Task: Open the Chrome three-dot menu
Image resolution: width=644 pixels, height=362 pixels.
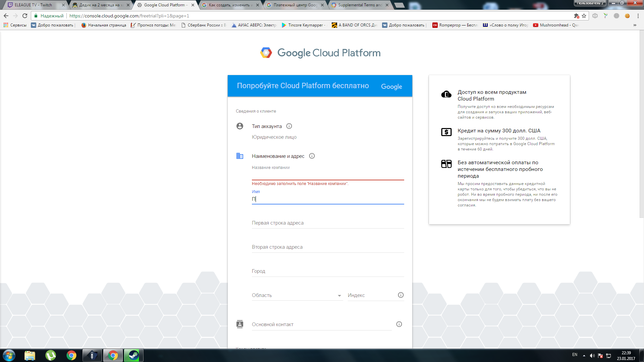Action: coord(638,16)
